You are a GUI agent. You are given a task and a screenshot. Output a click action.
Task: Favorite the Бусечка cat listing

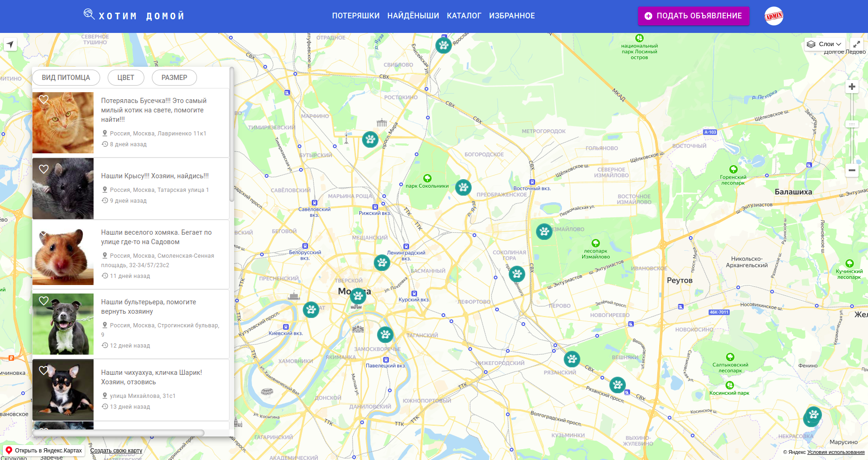(x=44, y=100)
